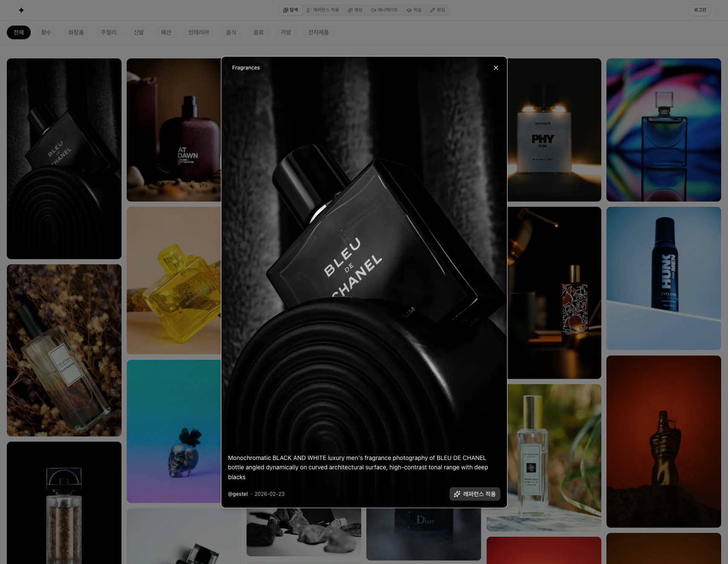Open the 편집 tab

(x=438, y=10)
